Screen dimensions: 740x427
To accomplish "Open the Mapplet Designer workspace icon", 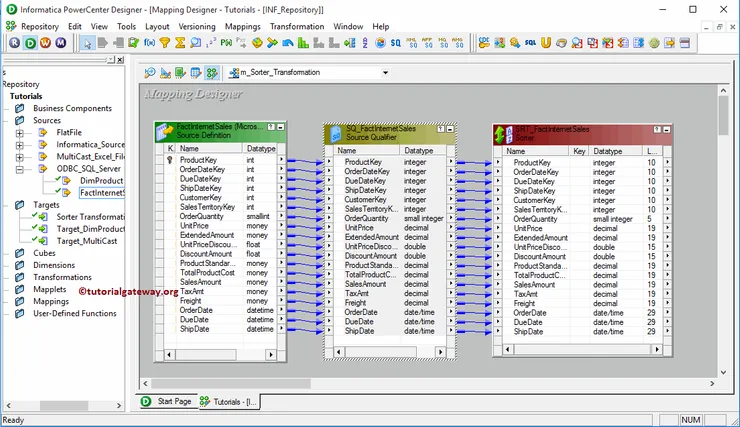I will pyautogui.click(x=196, y=73).
